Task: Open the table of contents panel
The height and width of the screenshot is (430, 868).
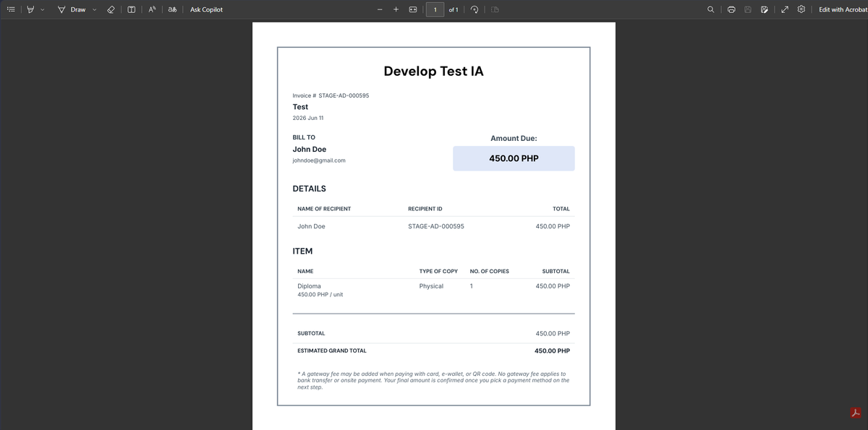Action: (10, 9)
